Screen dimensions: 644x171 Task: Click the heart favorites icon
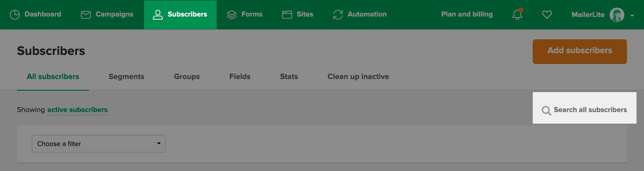tap(547, 15)
